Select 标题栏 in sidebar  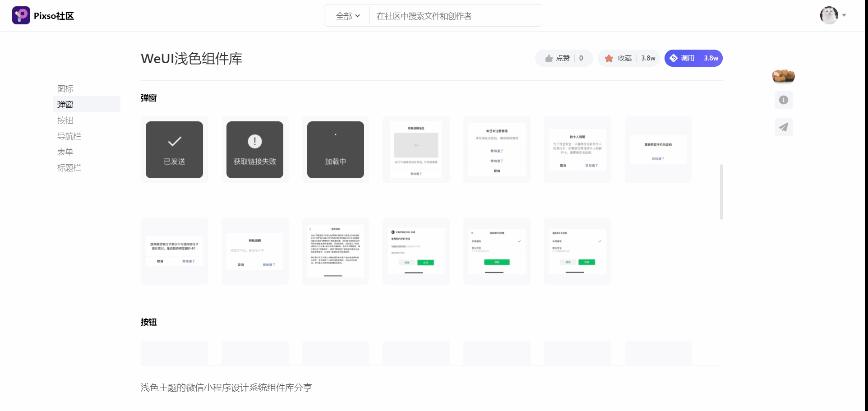87,167
